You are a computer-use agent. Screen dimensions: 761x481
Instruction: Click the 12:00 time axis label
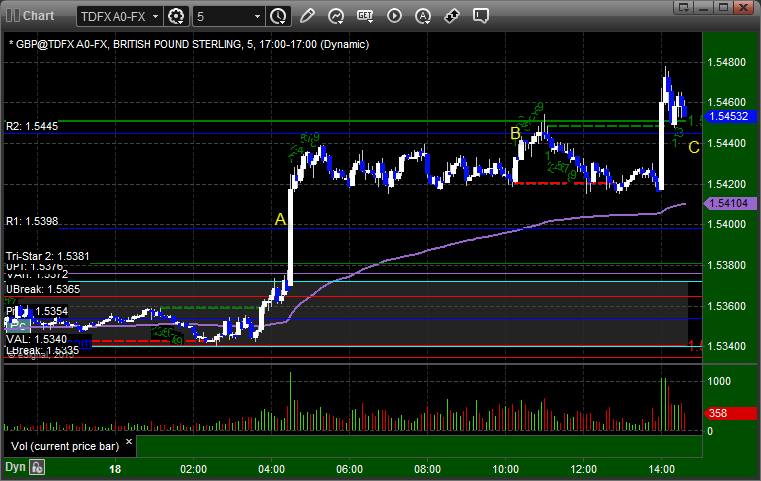click(x=583, y=469)
